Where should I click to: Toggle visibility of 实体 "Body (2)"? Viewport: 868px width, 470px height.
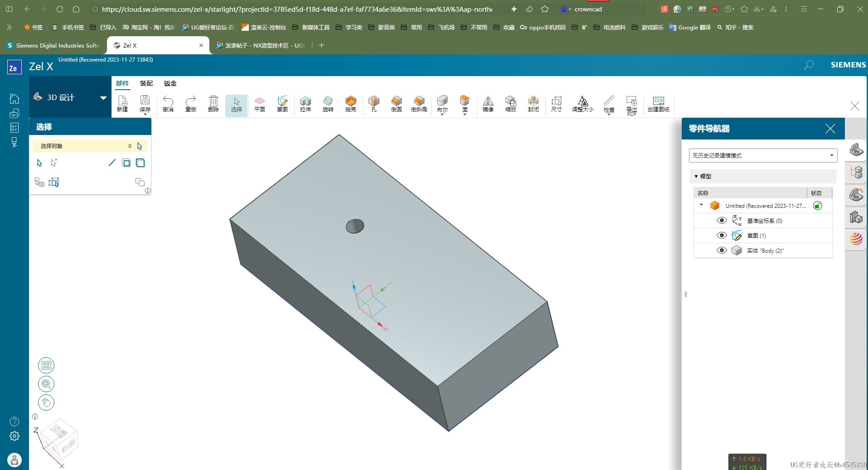click(722, 250)
